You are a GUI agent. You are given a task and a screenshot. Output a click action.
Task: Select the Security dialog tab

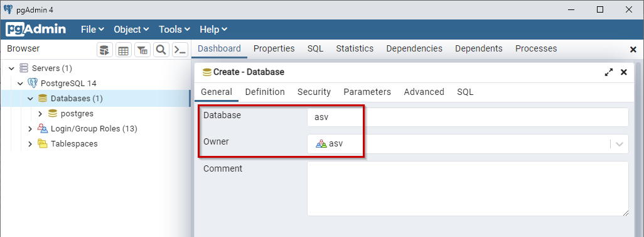(x=314, y=92)
